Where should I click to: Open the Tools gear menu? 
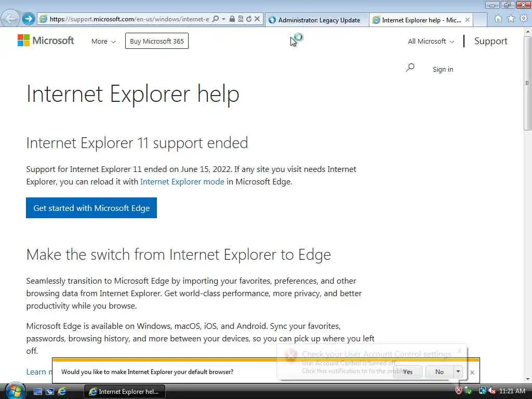click(524, 19)
